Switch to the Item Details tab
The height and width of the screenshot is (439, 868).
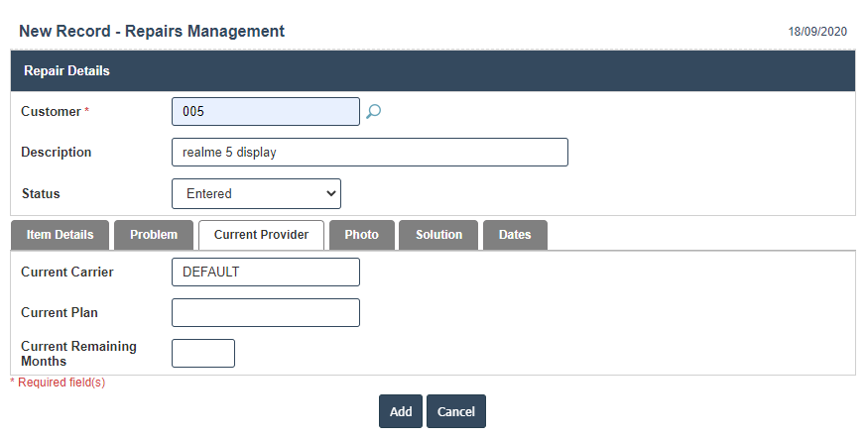(x=60, y=235)
